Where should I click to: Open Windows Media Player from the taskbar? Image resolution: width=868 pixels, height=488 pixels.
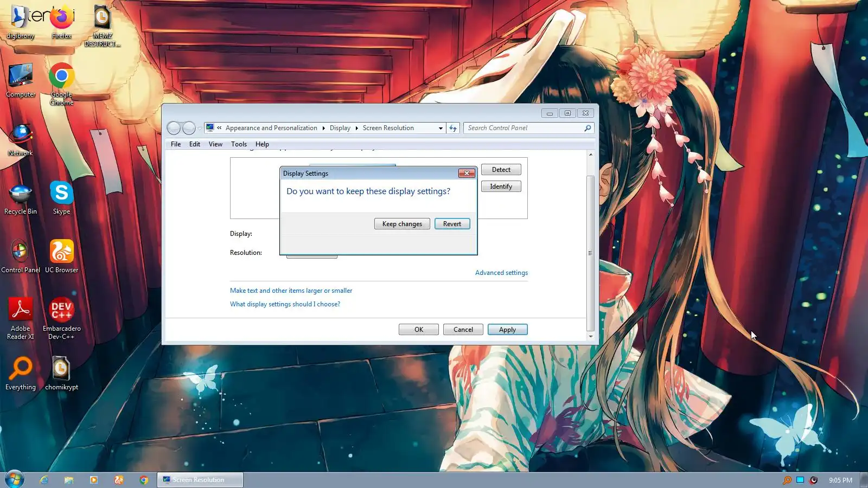coord(94,480)
